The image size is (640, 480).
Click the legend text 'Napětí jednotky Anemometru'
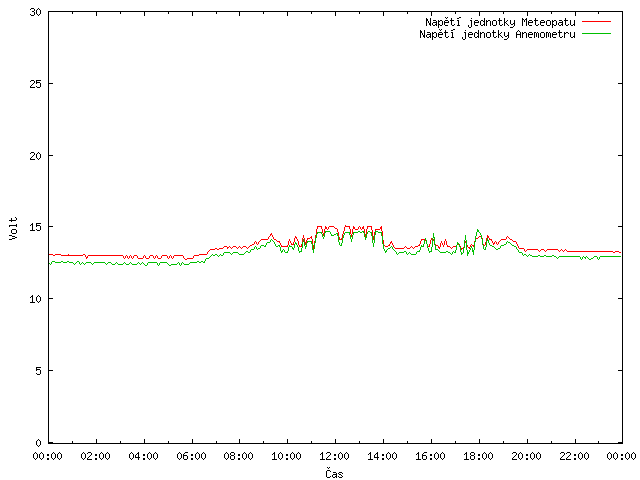497,34
